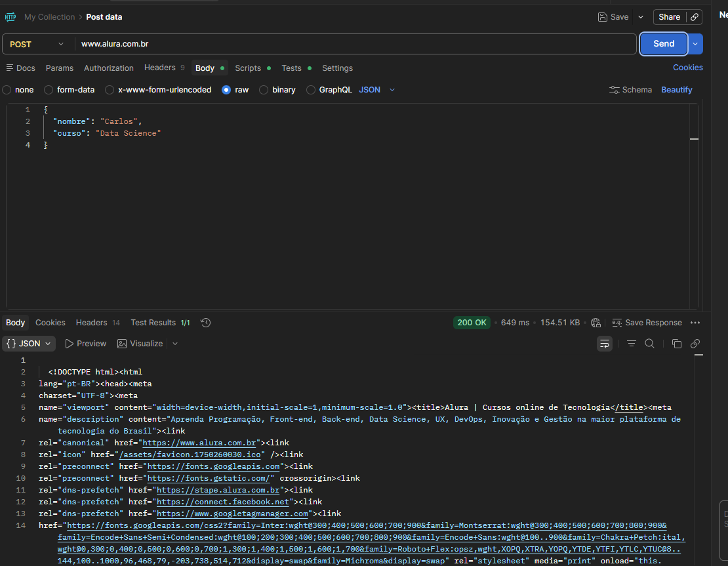Screen dimensions: 728x566
Task: Expand the JSON body format dropdown
Action: point(377,90)
